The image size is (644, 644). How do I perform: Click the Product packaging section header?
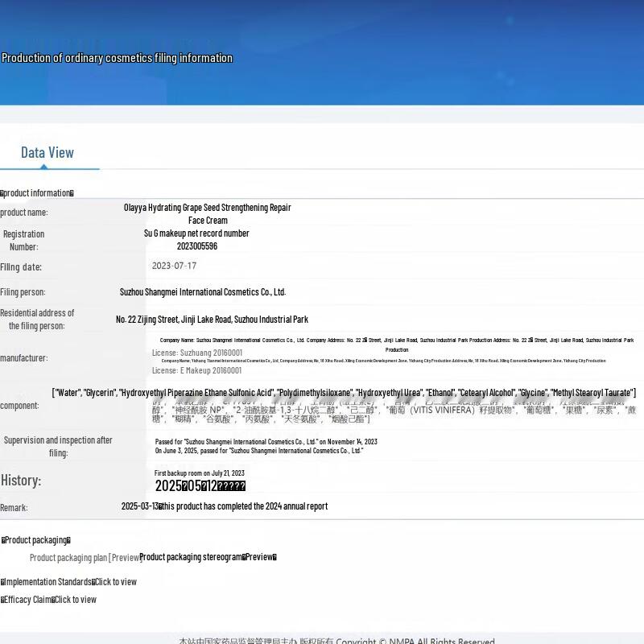pyautogui.click(x=36, y=540)
